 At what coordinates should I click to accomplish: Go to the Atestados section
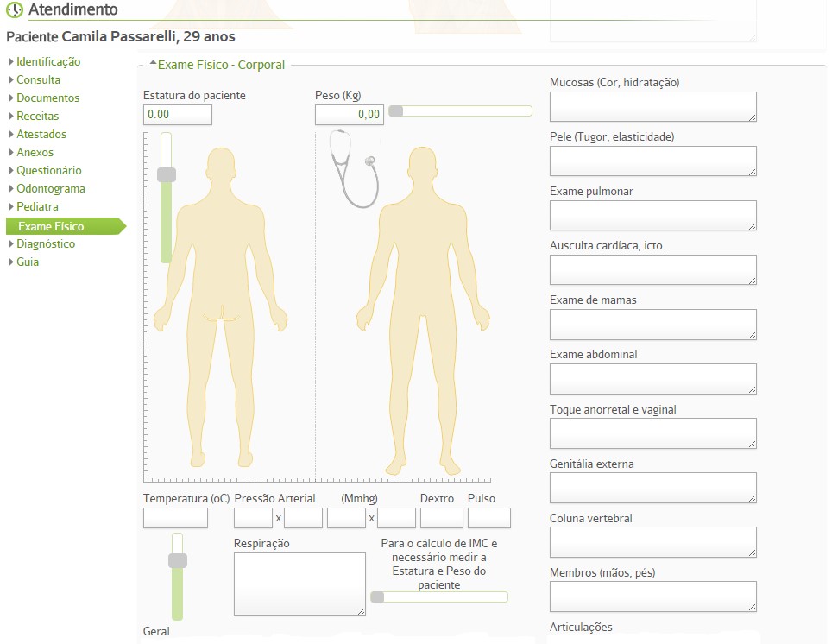point(41,134)
